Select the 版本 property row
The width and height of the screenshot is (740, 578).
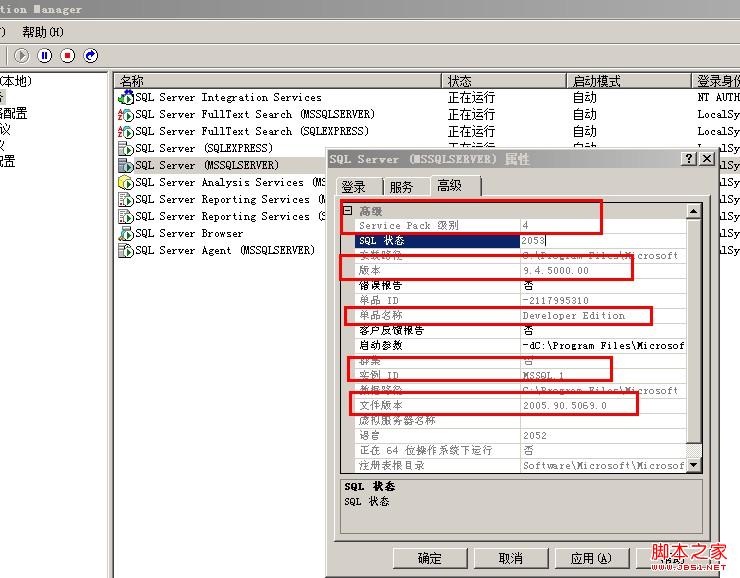click(521, 270)
